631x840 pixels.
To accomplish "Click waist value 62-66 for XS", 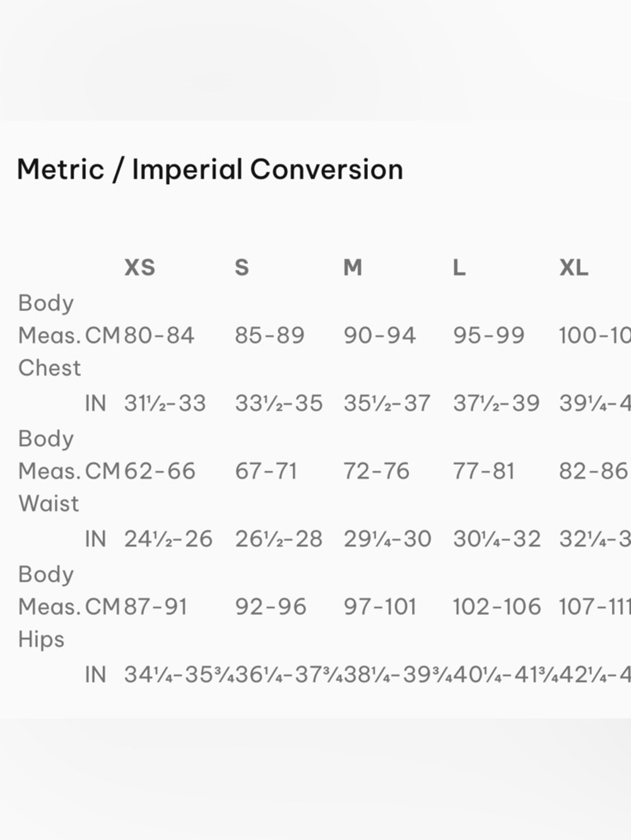I will coord(160,471).
